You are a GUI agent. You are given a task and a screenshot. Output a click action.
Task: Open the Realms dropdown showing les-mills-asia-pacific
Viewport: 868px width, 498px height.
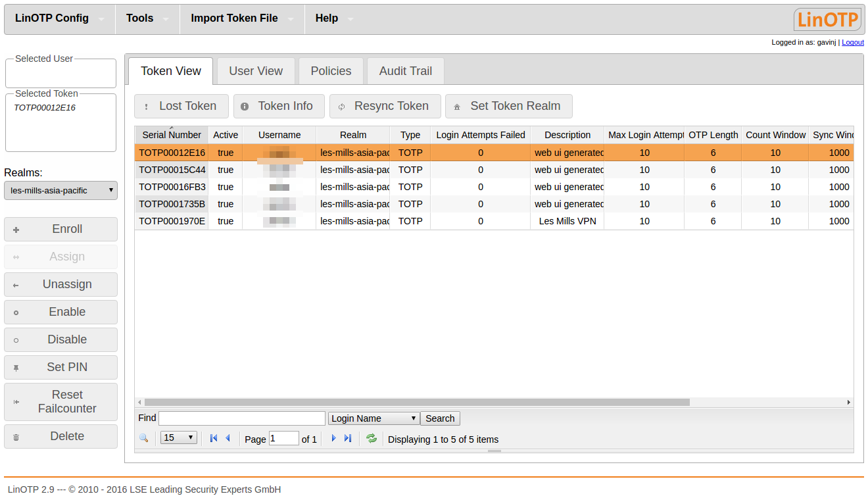click(x=60, y=190)
